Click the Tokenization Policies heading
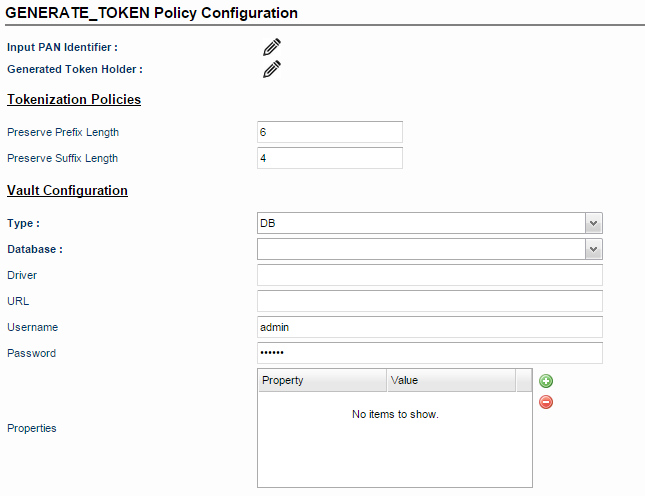This screenshot has width=645, height=496. point(74,100)
